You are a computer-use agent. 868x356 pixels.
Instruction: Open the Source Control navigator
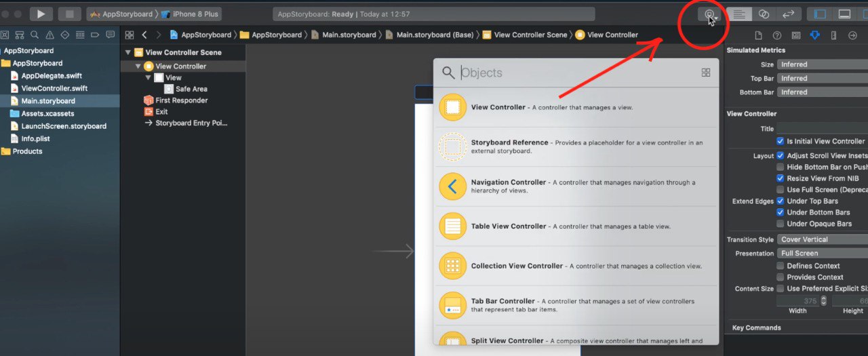coord(20,35)
